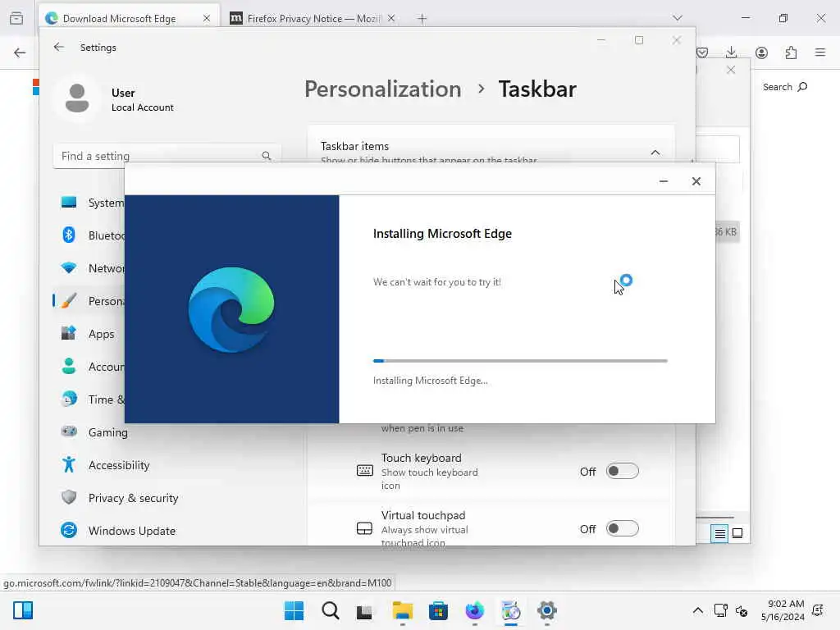The image size is (840, 630).
Task: Open taskbar Search magnifier
Action: point(330,610)
